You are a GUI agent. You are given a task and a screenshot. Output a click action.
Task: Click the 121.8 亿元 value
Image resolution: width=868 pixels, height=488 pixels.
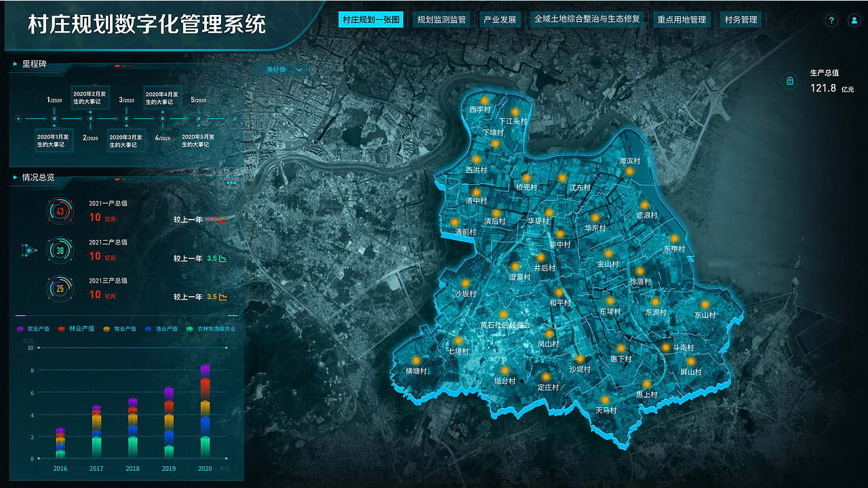click(832, 88)
